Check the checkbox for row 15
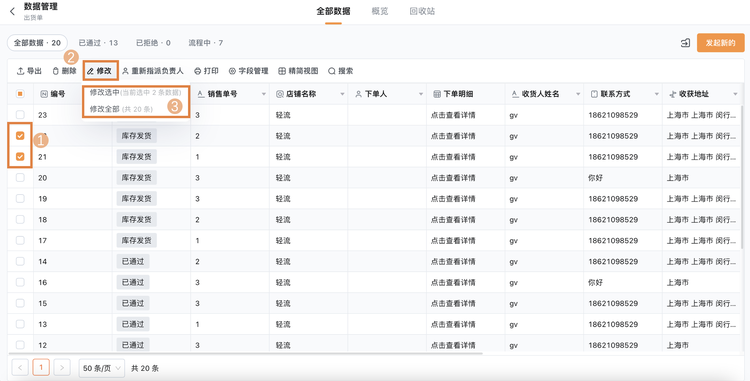The height and width of the screenshot is (381, 750). 20,303
